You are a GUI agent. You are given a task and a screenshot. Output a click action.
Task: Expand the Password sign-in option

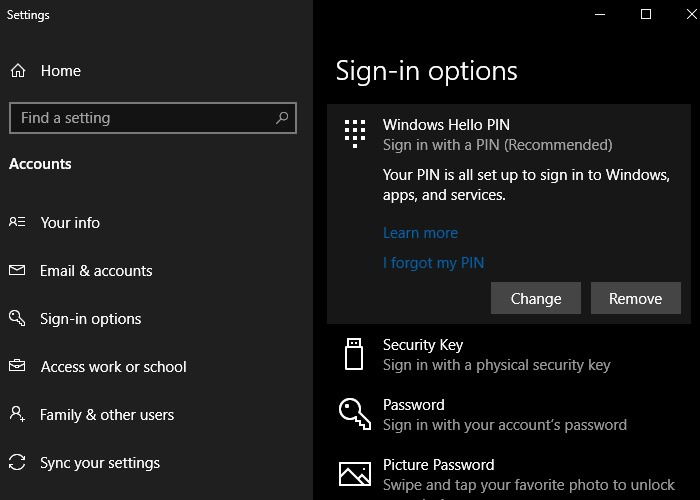click(509, 414)
